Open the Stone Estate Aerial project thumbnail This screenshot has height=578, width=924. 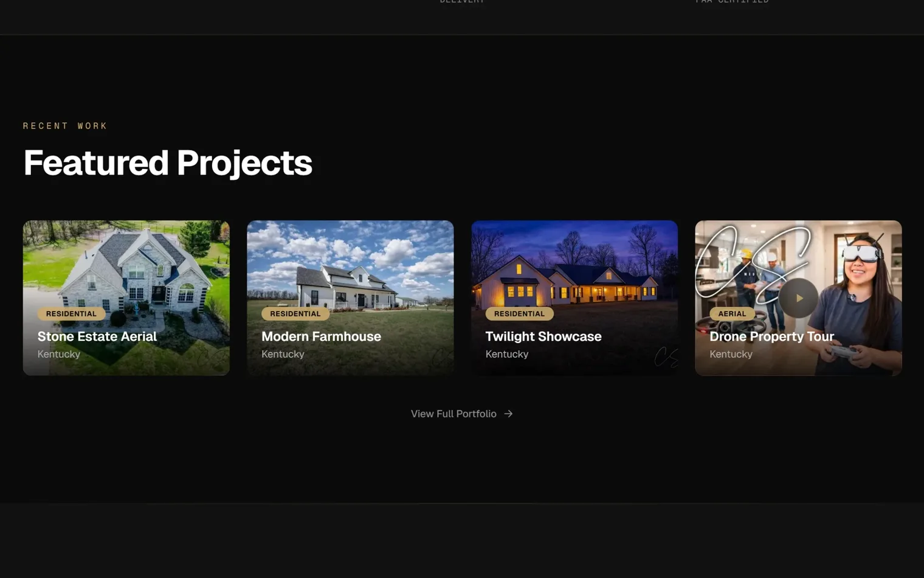pos(126,268)
